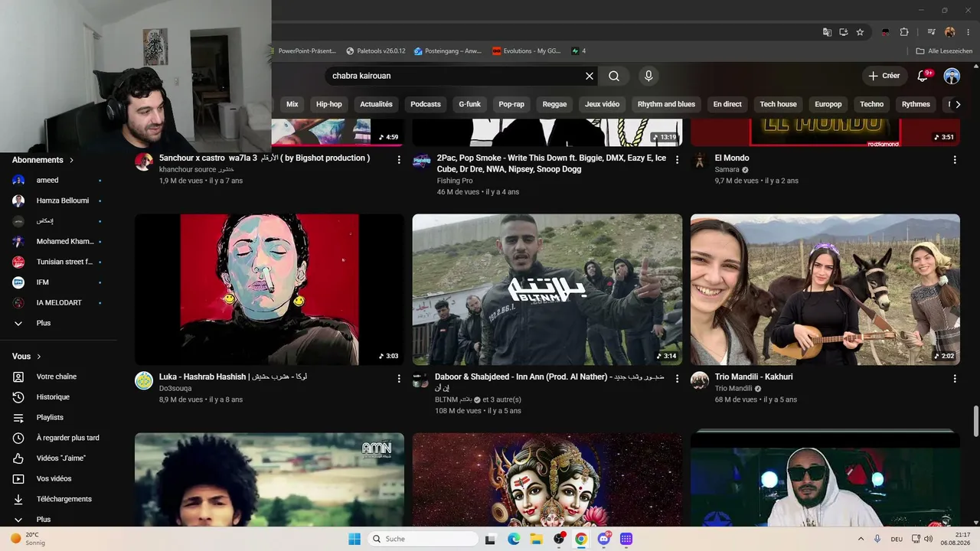Open the Trio Mandili channel link

733,389
